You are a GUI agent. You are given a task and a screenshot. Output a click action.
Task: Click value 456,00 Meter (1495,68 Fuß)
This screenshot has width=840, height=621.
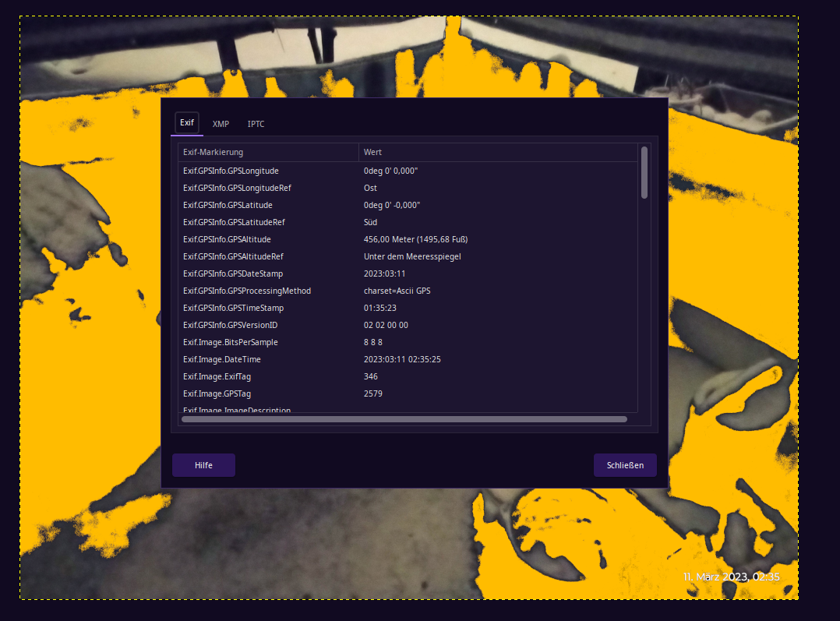(x=416, y=239)
